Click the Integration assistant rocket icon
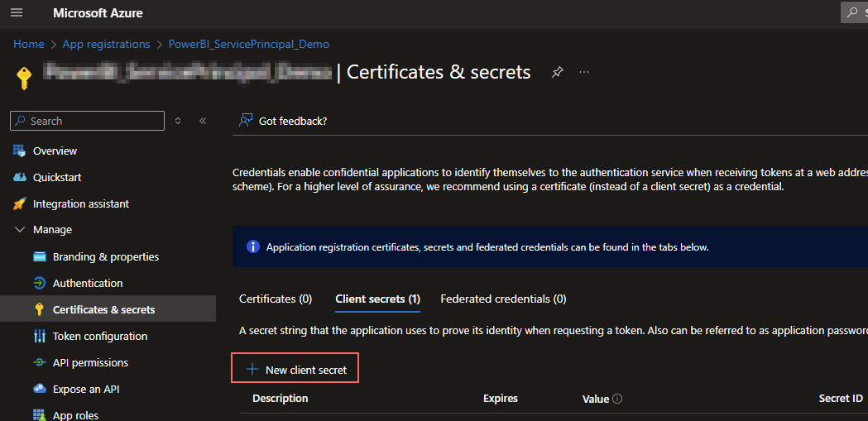The height and width of the screenshot is (421, 868). pos(19,203)
